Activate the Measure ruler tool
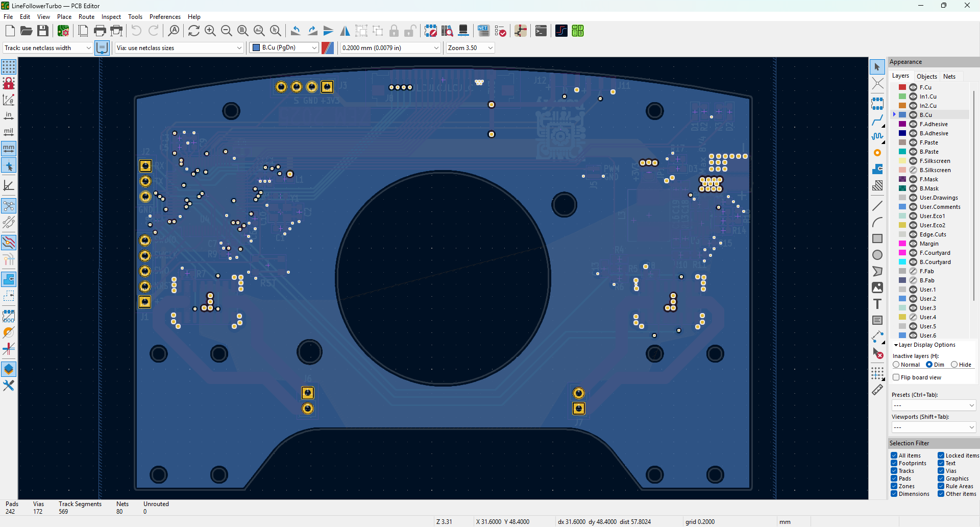 (x=877, y=390)
